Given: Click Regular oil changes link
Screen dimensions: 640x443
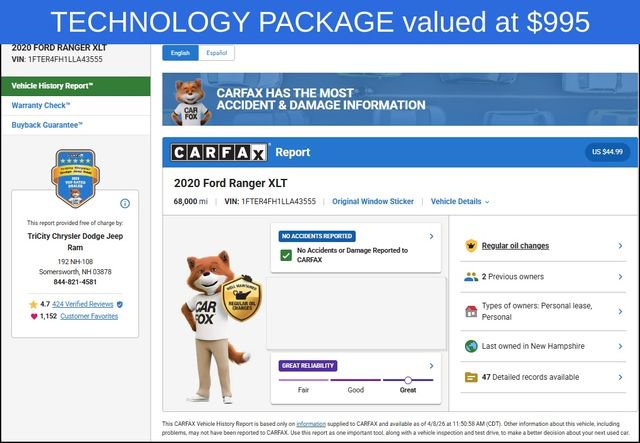Looking at the screenshot, I should coord(515,246).
